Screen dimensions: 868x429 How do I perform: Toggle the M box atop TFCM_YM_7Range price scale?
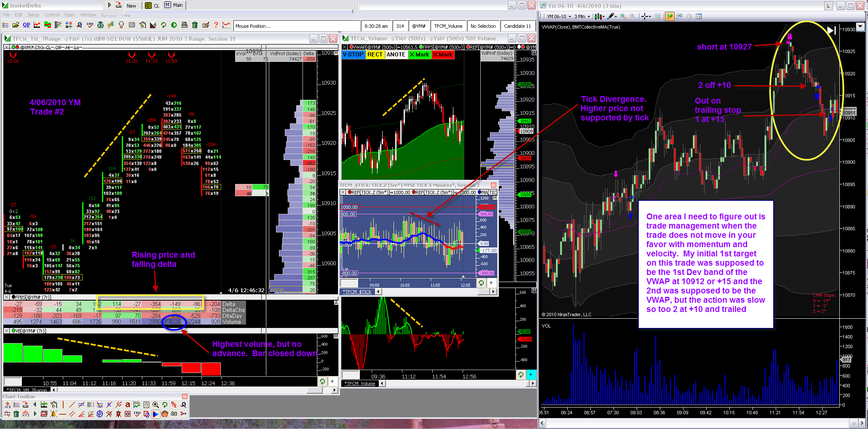coord(336,53)
